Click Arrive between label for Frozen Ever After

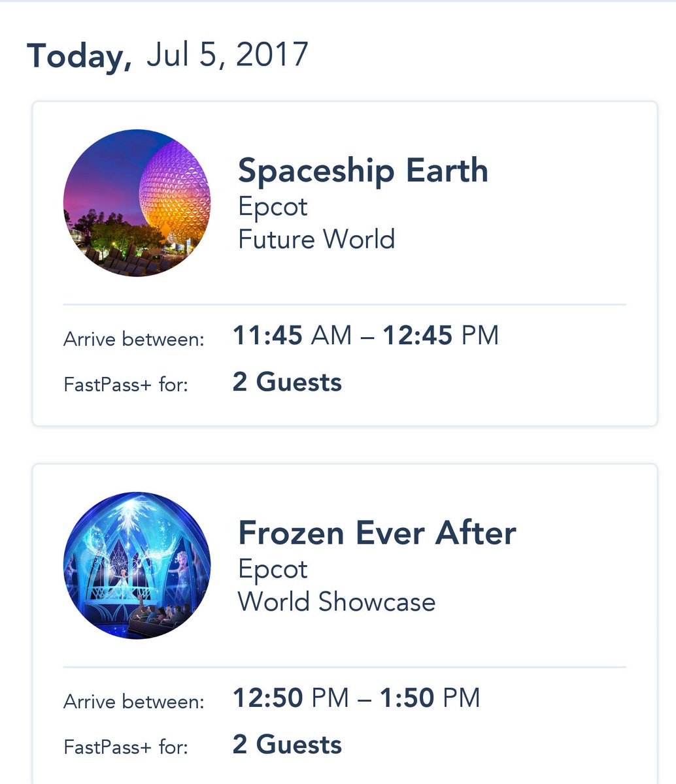pyautogui.click(x=133, y=702)
